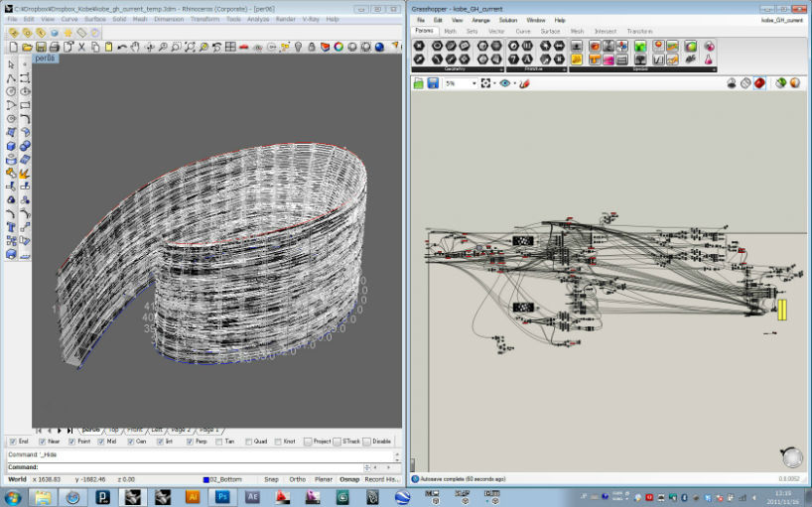The image size is (812, 507).
Task: Toggle Ortho in the Rhino status bar
Action: coord(296,479)
